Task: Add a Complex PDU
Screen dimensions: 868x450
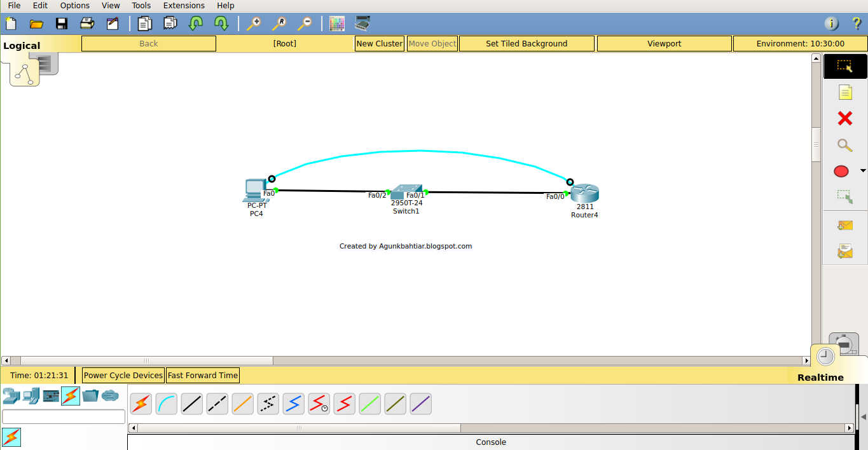Action: pos(845,250)
